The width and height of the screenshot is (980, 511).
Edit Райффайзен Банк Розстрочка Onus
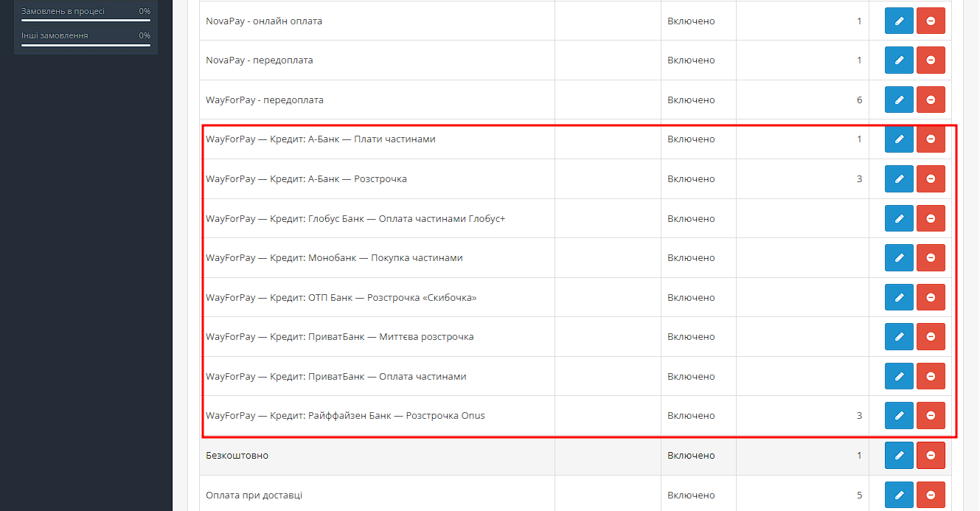pyautogui.click(x=899, y=416)
